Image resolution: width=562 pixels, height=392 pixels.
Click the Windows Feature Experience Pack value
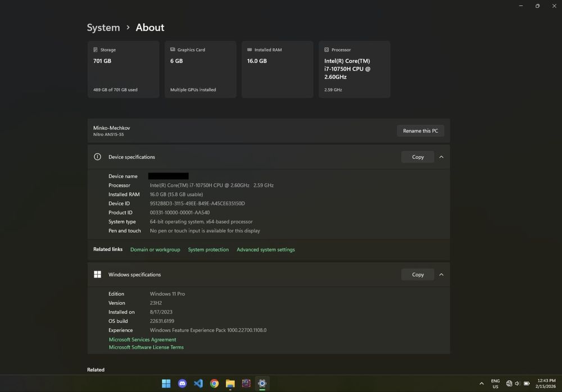[x=208, y=330]
